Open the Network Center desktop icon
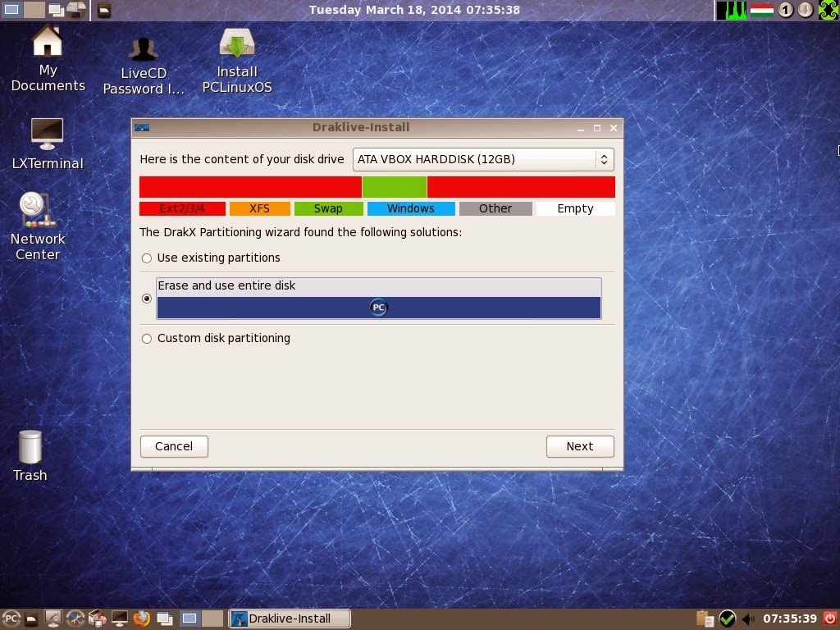The image size is (840, 630). (x=38, y=226)
